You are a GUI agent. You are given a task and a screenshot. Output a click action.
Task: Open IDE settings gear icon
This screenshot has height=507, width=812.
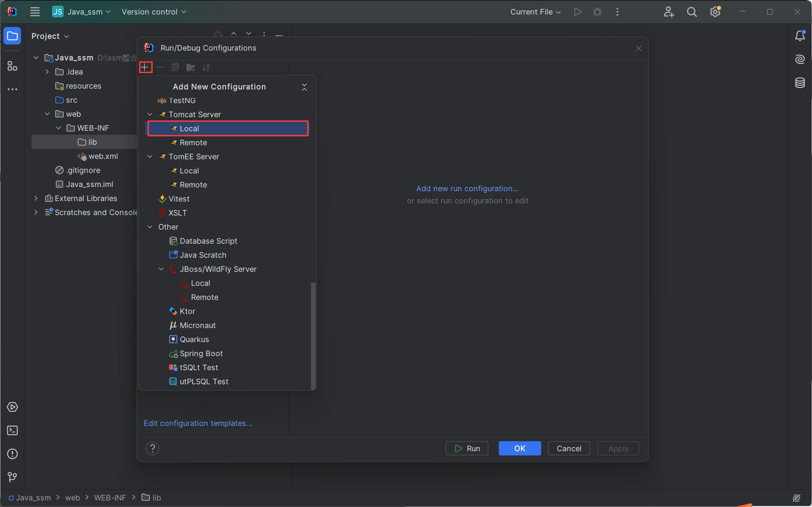pyautogui.click(x=715, y=12)
